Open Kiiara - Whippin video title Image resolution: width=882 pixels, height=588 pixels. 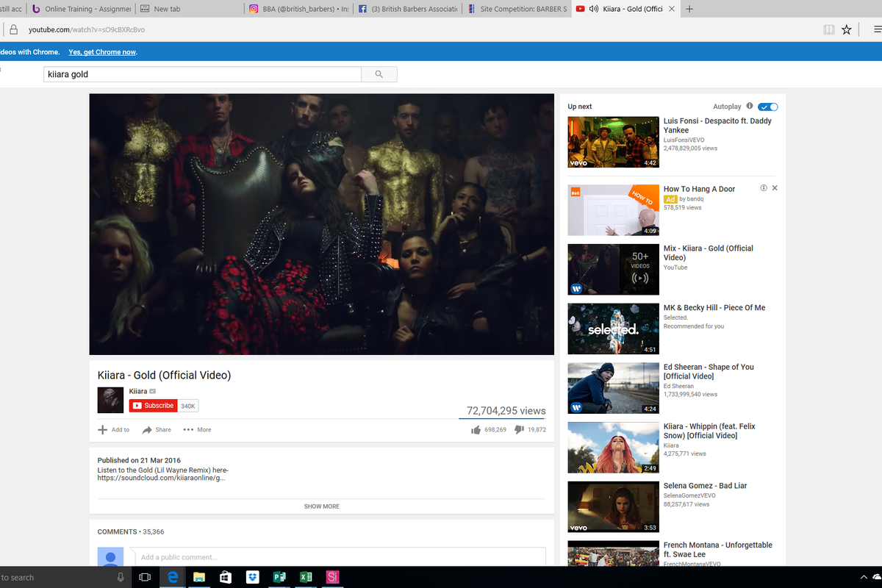709,431
